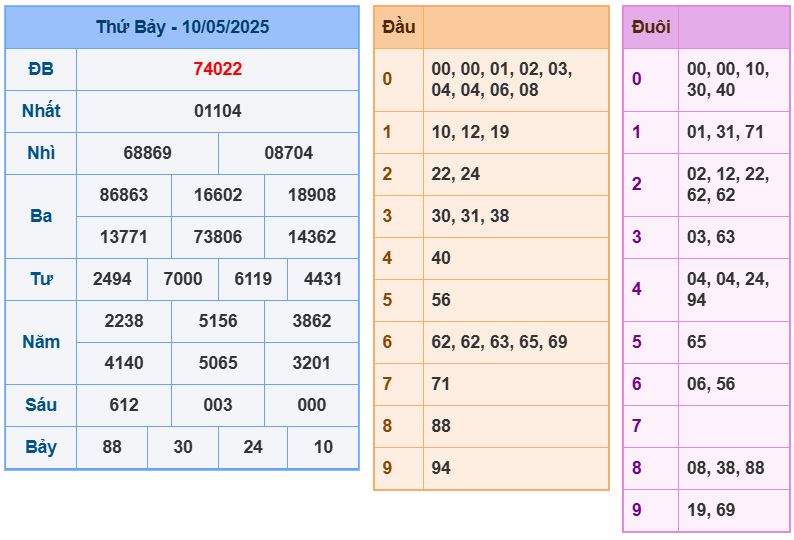Image resolution: width=794 pixels, height=540 pixels.
Task: Click the Ba prize number 13771
Action: [x=124, y=237]
